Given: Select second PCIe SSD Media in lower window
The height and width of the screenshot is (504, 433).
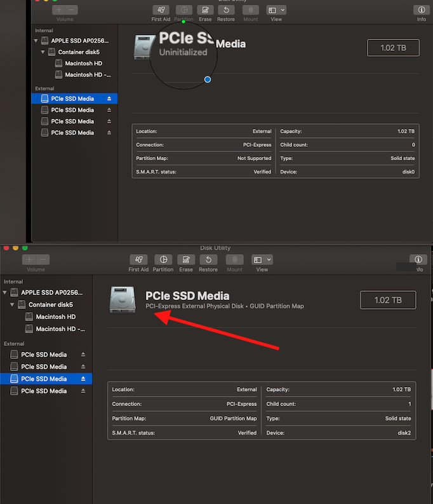Looking at the screenshot, I should pos(46,367).
